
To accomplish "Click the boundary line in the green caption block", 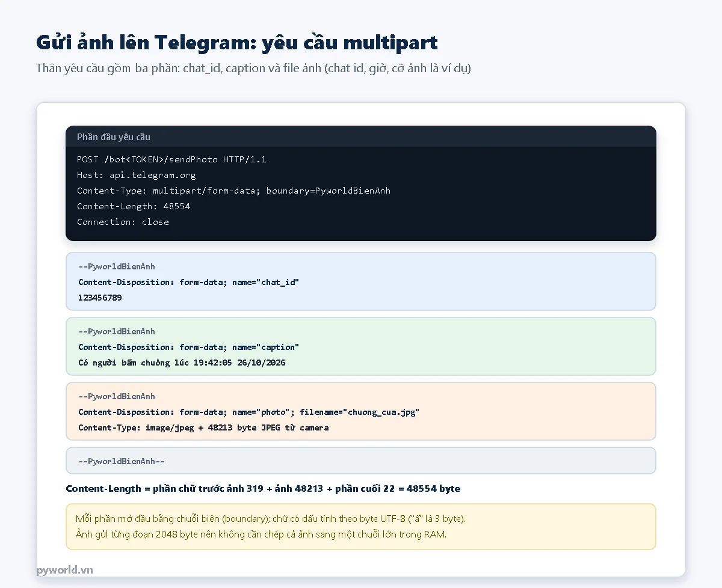I will pyautogui.click(x=117, y=331).
